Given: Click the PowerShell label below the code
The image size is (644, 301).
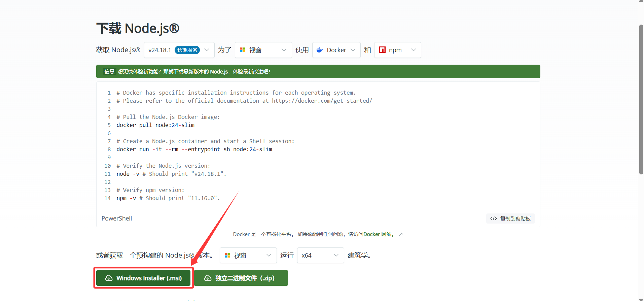Looking at the screenshot, I should coord(117,219).
